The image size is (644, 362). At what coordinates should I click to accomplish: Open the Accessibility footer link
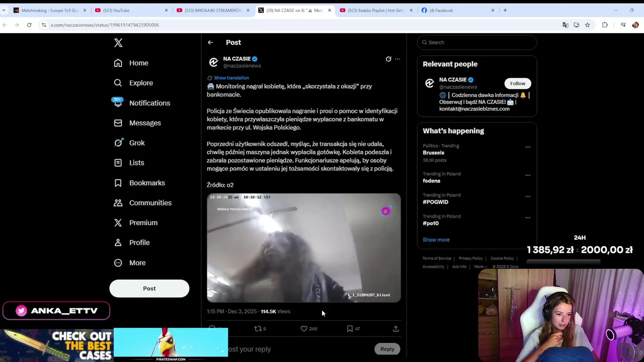point(433,266)
